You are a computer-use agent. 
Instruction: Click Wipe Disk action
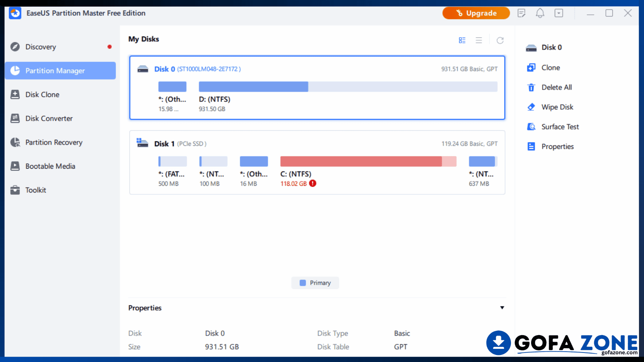tap(557, 107)
